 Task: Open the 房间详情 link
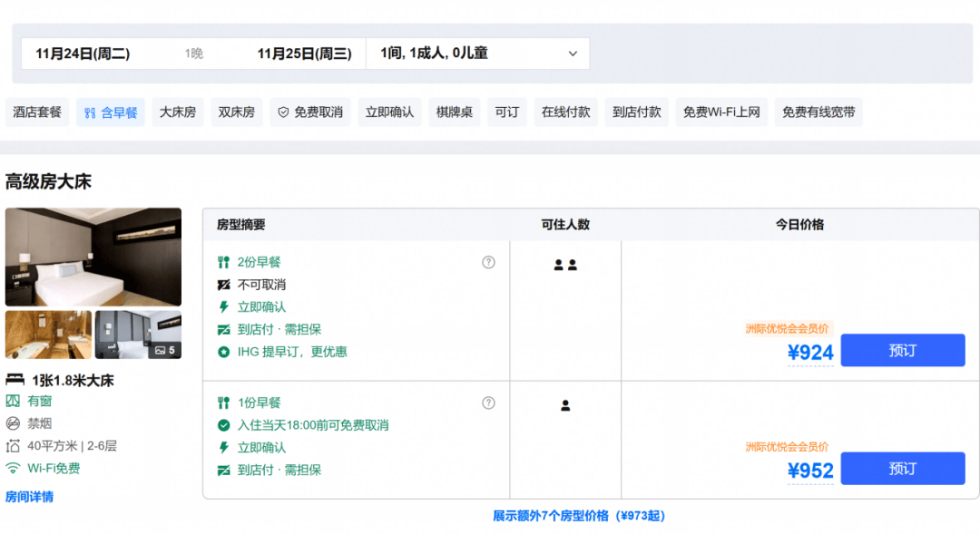(29, 497)
